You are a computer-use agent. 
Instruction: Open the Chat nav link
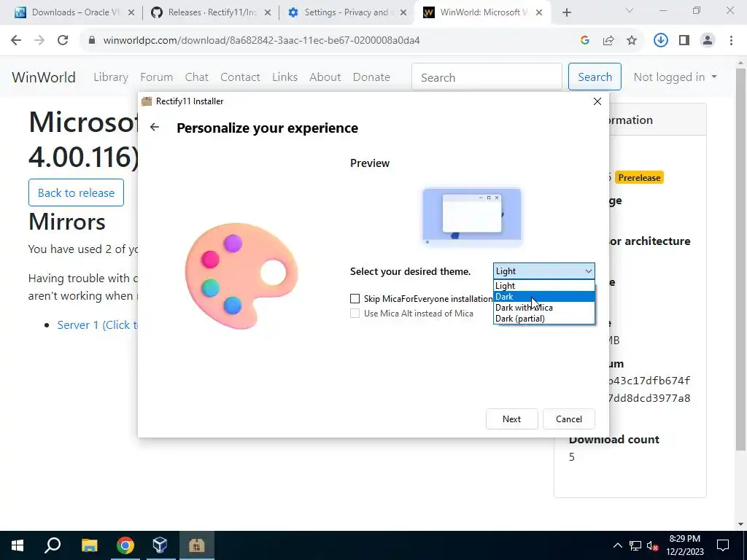(197, 77)
